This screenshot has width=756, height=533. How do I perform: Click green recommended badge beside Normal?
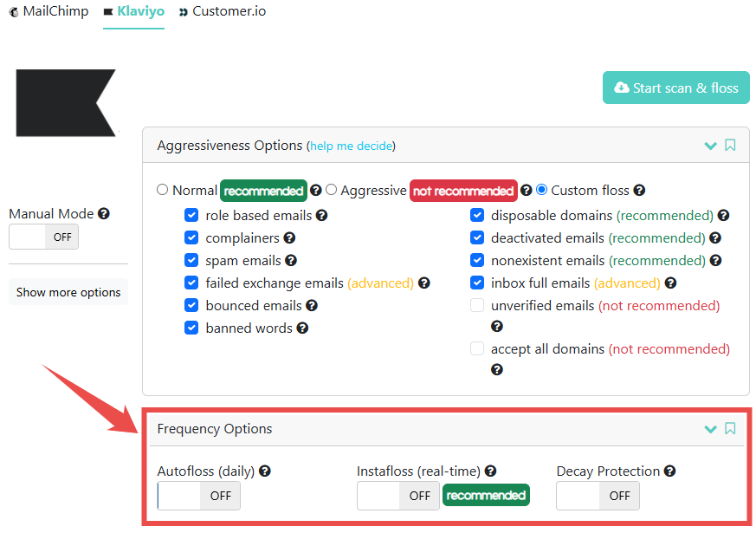pyautogui.click(x=264, y=191)
